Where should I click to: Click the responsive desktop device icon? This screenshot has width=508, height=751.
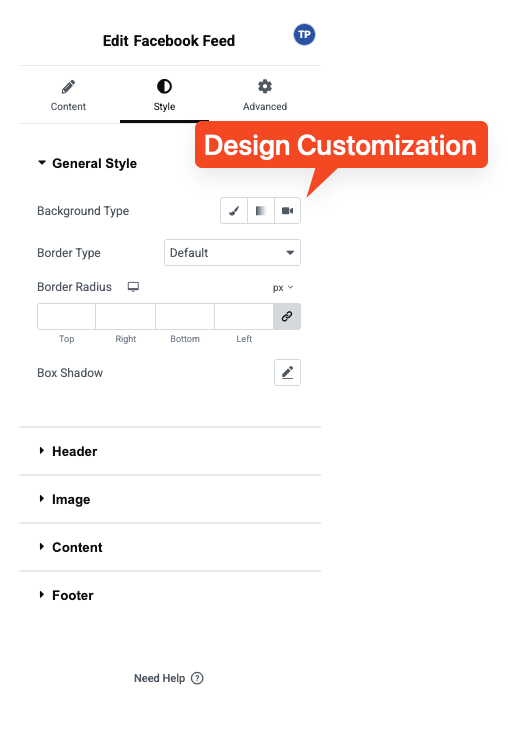(133, 286)
